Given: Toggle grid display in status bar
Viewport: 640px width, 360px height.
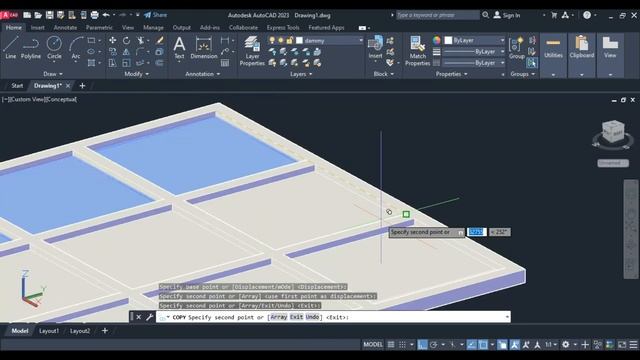Looking at the screenshot, I should [391, 344].
